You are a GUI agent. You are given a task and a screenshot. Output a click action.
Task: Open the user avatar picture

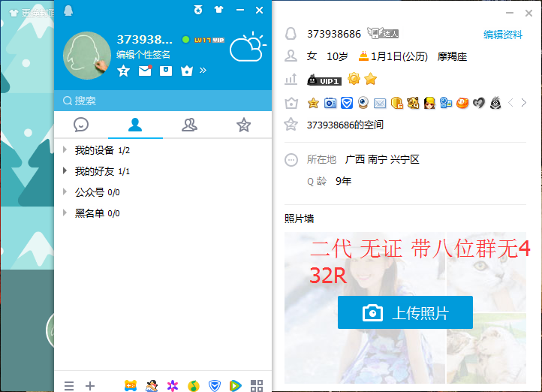87,56
